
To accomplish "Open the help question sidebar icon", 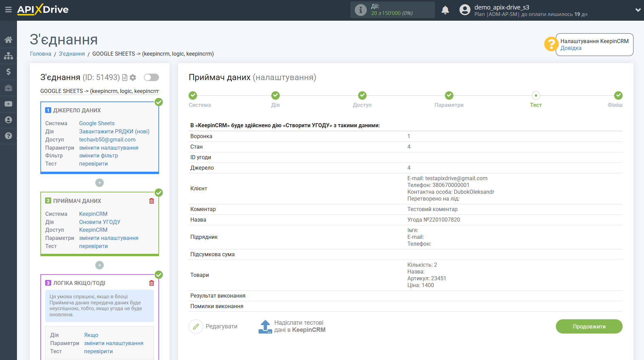I will pyautogui.click(x=8, y=136).
